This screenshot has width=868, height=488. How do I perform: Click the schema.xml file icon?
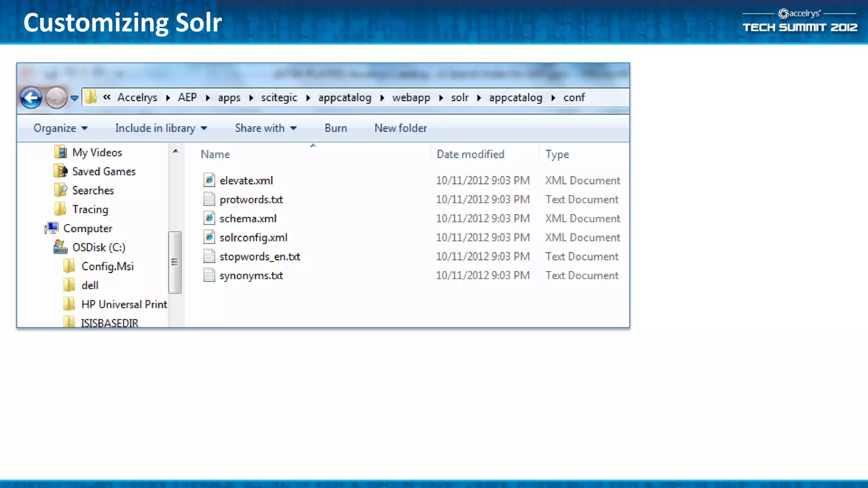pyautogui.click(x=209, y=218)
